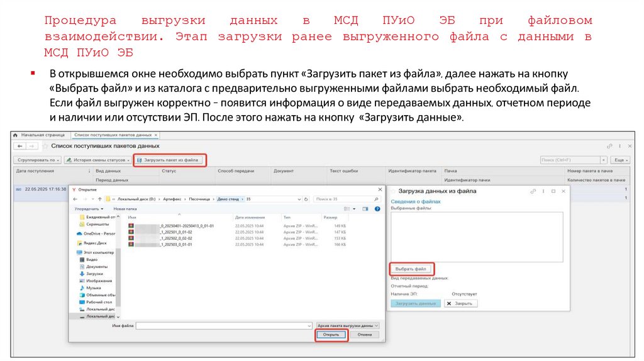Expand the view options dropdown arrow
This screenshot has width=644, height=361.
(x=354, y=209)
